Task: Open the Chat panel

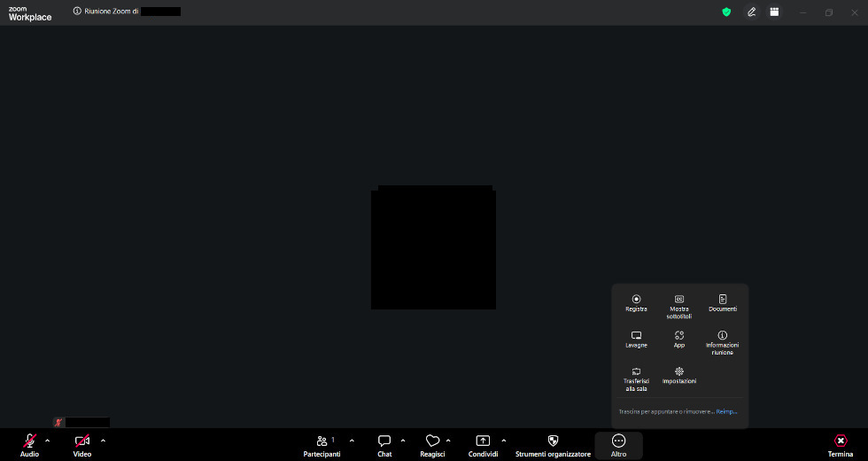Action: click(384, 445)
